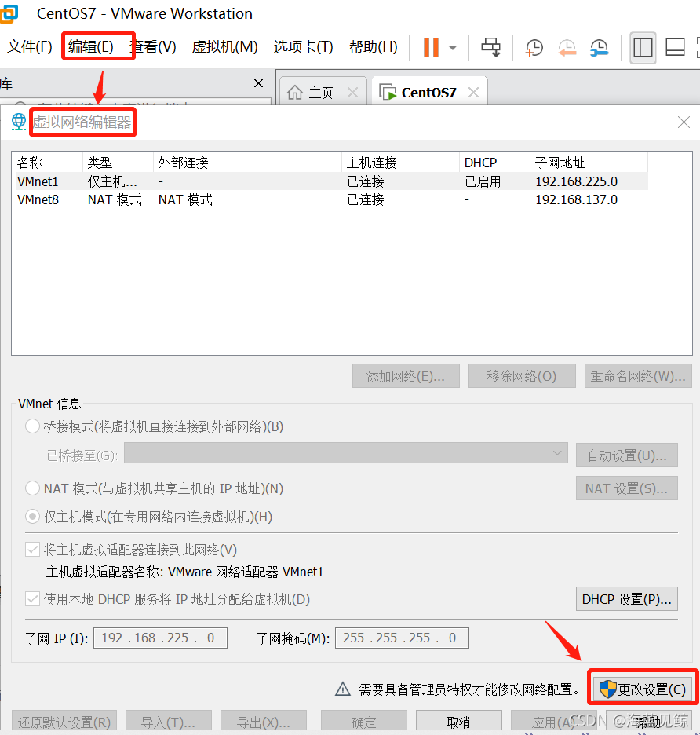Click the VMware Workstation app icon in title bar

pyautogui.click(x=9, y=13)
